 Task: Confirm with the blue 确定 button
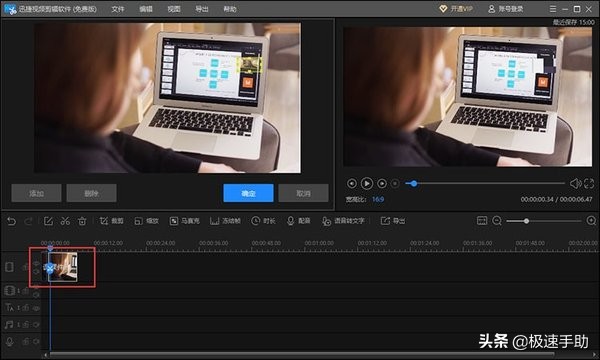tap(248, 193)
